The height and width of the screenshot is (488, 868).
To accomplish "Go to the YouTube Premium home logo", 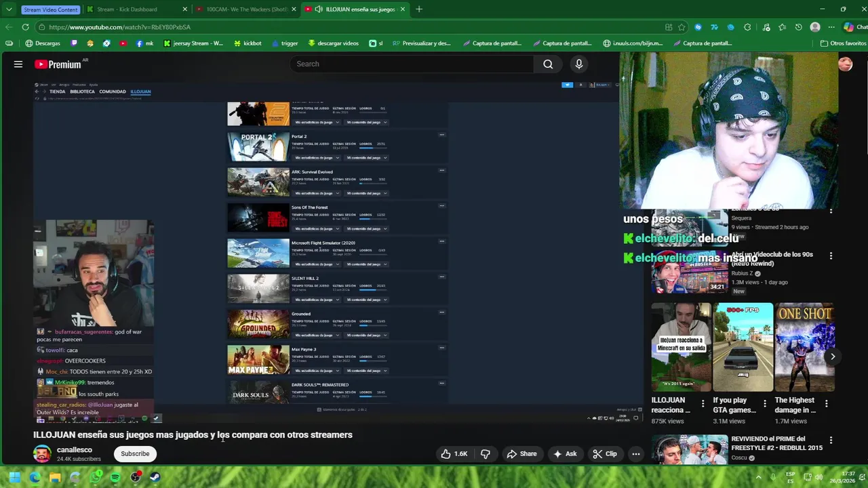I will coord(58,64).
